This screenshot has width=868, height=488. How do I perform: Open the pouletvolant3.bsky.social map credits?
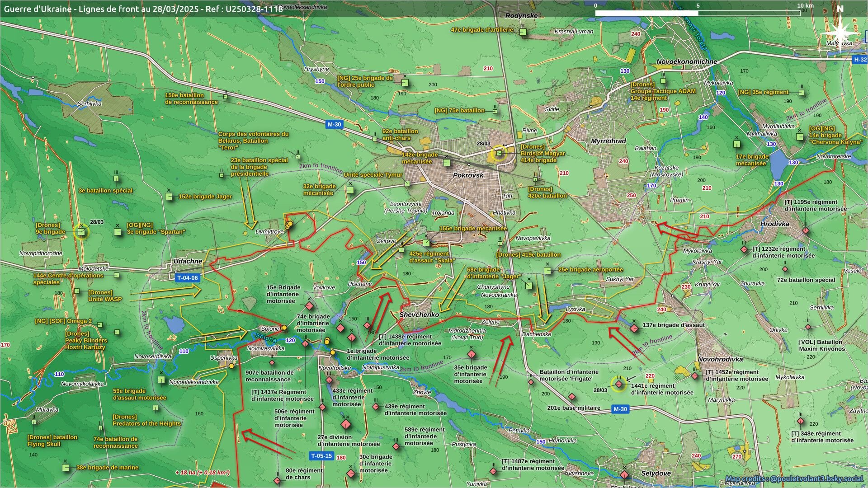click(794, 479)
